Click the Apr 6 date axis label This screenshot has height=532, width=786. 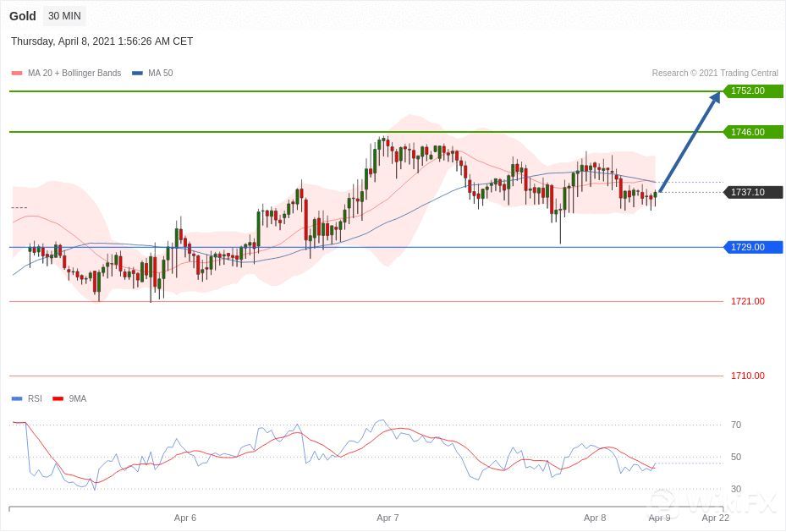point(185,518)
